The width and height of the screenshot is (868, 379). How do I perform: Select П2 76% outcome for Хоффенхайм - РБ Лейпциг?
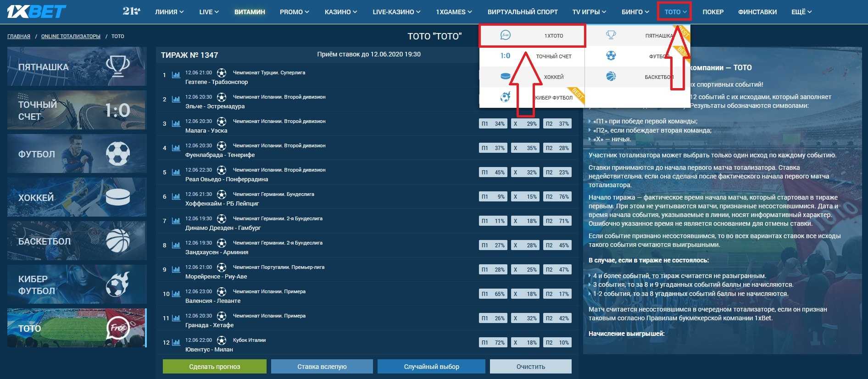557,197
